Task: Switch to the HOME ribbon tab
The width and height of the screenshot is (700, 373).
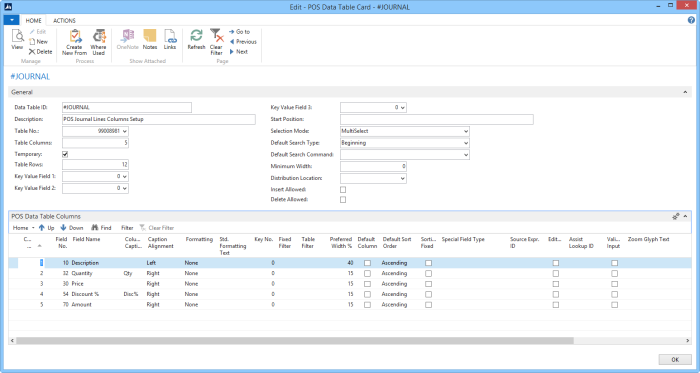Action: (x=33, y=21)
